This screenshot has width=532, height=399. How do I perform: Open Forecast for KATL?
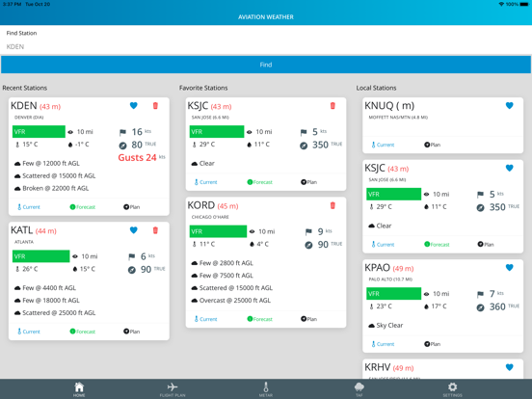83,332
